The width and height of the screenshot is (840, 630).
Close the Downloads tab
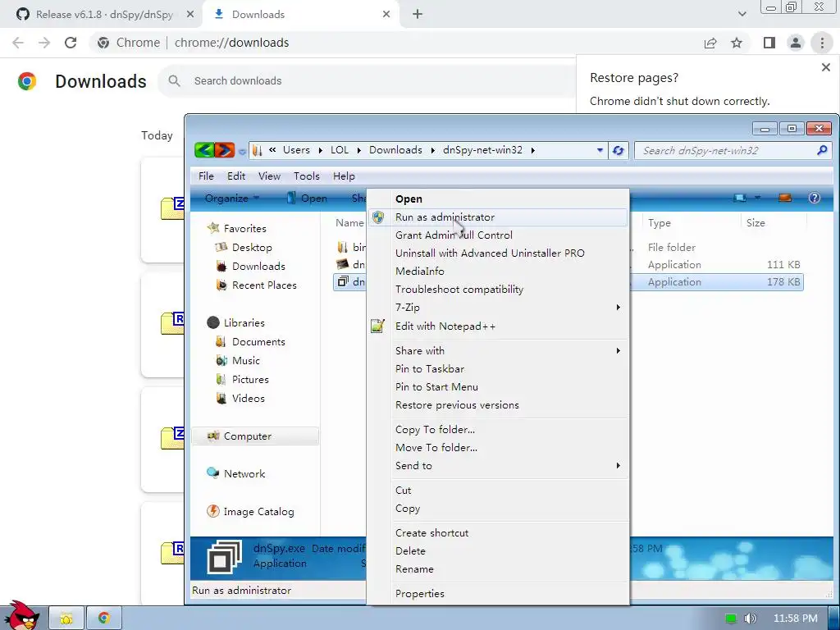pos(386,15)
